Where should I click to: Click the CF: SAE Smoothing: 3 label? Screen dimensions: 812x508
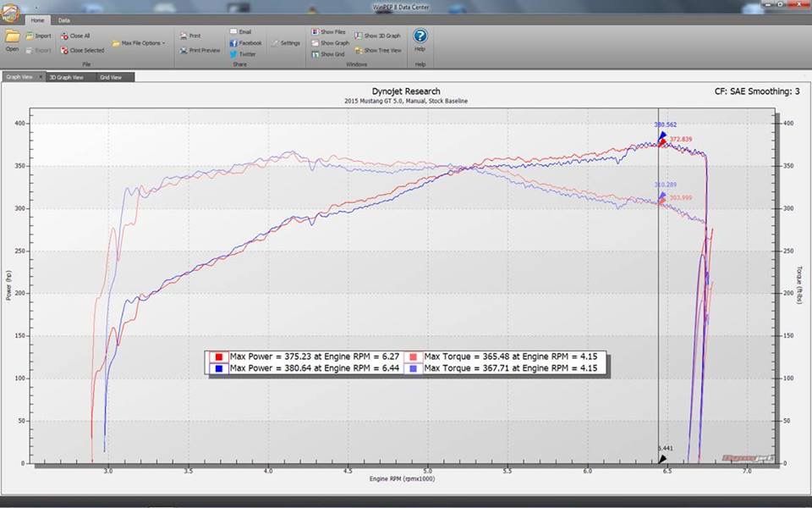tap(756, 91)
